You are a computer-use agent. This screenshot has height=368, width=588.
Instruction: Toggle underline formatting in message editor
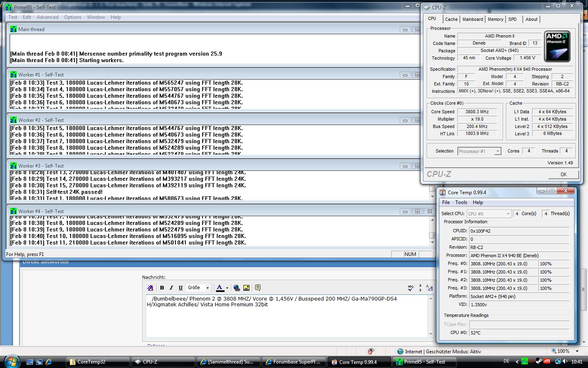tap(180, 288)
